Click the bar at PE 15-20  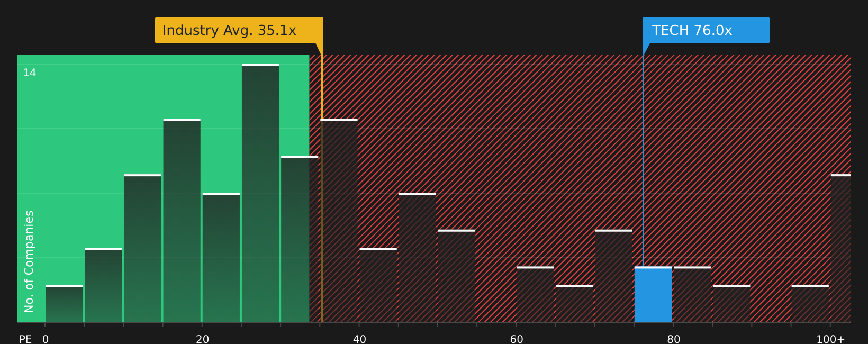[182, 220]
